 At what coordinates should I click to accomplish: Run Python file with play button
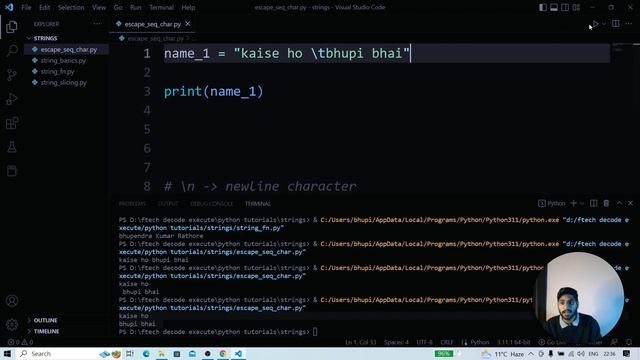tap(595, 24)
